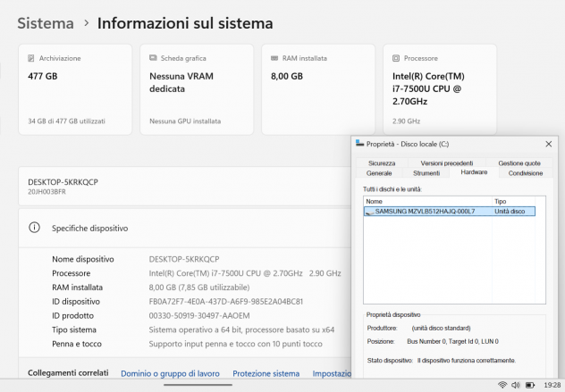Click the Processore card icon
This screenshot has width=565, height=392.
tap(396, 58)
